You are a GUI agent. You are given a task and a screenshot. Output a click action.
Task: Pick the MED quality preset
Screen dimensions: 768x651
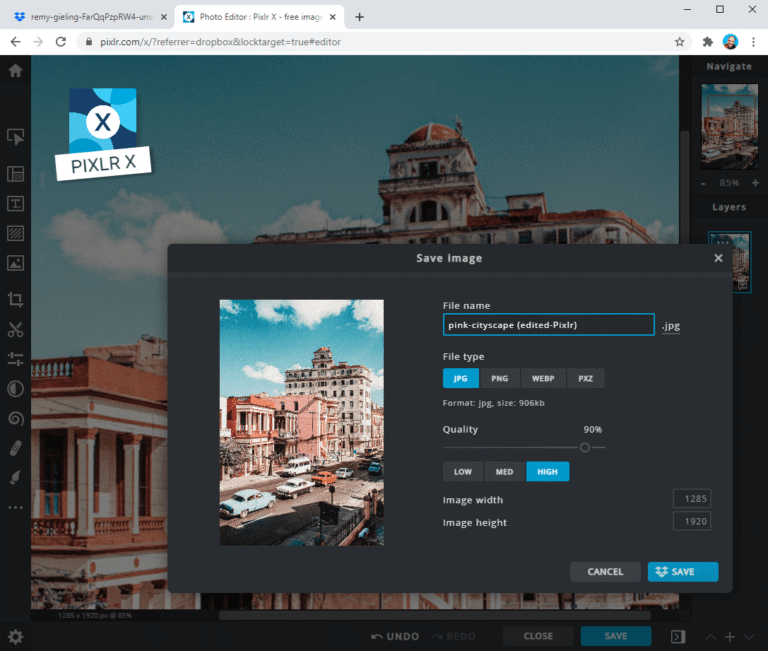505,472
